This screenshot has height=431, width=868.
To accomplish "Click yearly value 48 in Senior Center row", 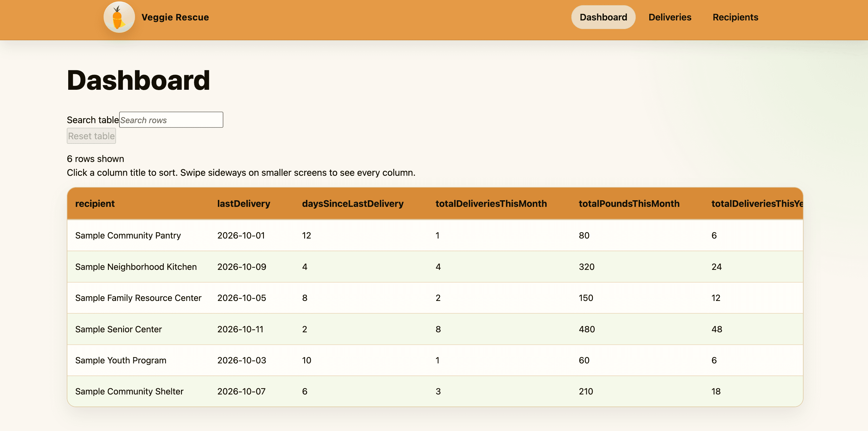I will click(x=717, y=329).
